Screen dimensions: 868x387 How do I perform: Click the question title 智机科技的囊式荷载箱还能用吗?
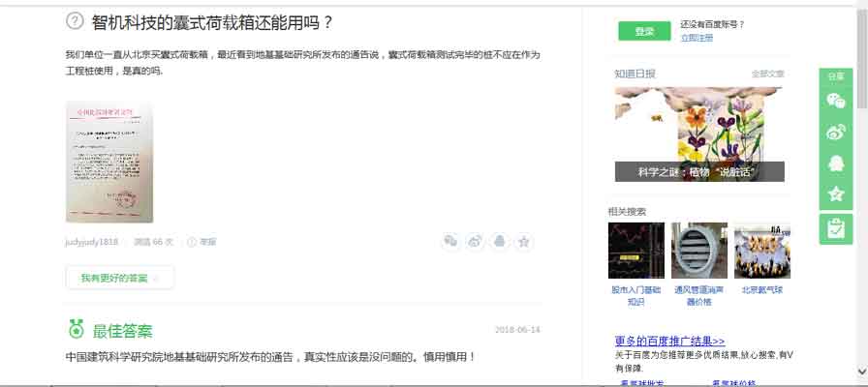tap(212, 22)
